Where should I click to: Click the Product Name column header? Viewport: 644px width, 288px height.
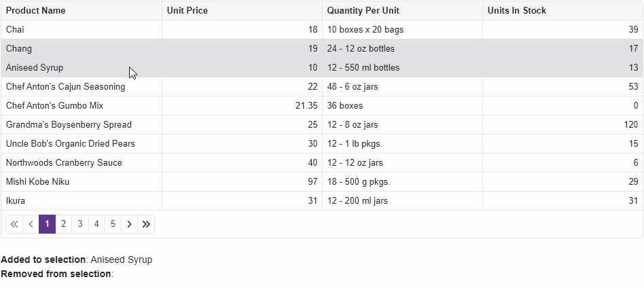point(82,11)
